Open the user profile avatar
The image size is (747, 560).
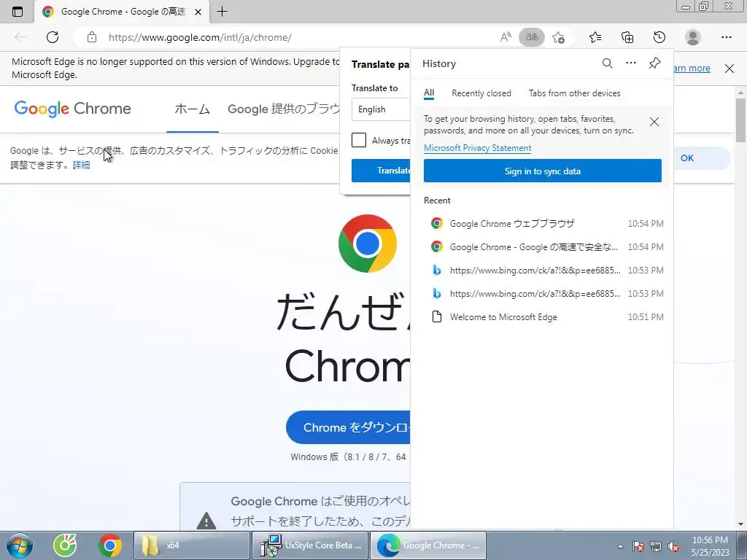click(693, 37)
